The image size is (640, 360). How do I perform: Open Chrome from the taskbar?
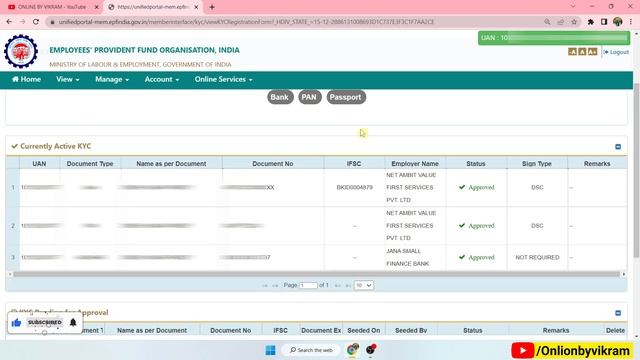click(353, 350)
